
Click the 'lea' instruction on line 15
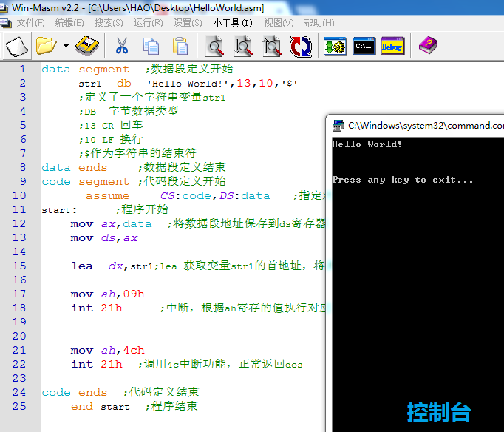(x=82, y=266)
